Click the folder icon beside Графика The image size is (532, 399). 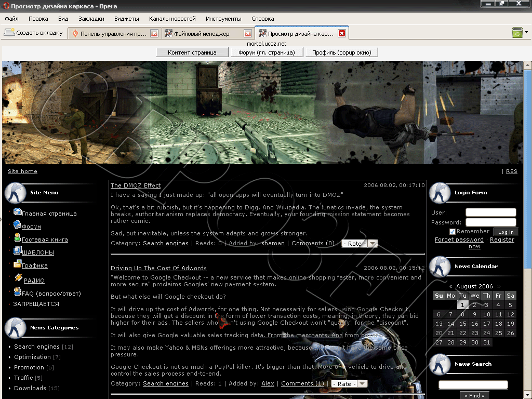click(17, 263)
